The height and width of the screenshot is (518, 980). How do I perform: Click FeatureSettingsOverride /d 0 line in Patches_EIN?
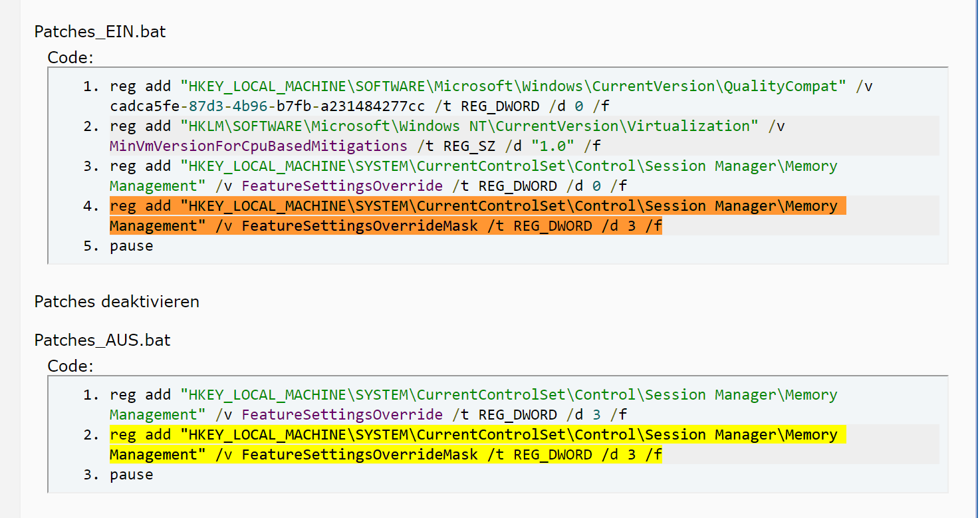pyautogui.click(x=368, y=186)
